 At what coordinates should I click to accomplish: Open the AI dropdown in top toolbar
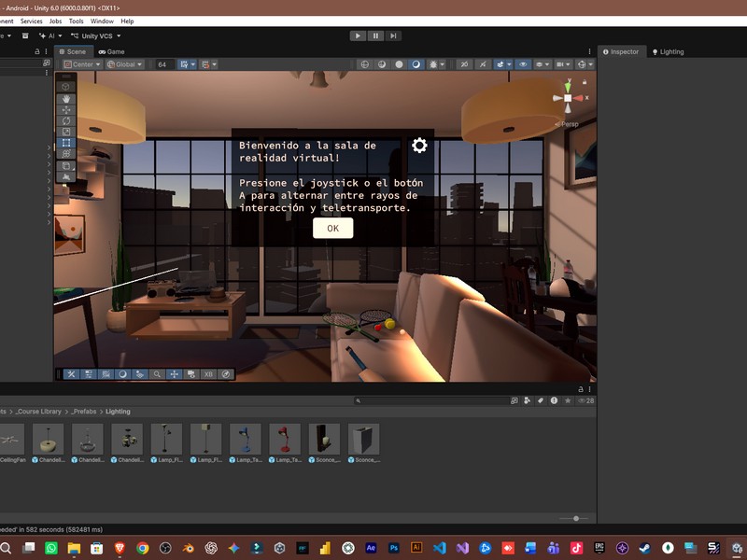point(50,35)
